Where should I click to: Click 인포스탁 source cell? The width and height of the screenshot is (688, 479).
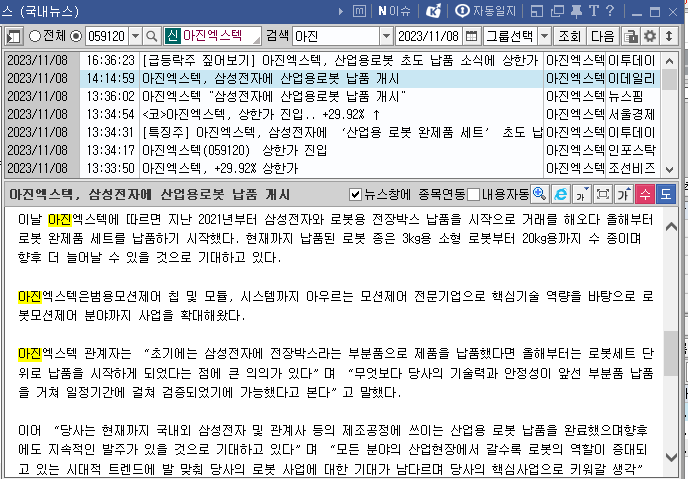[x=632, y=150]
